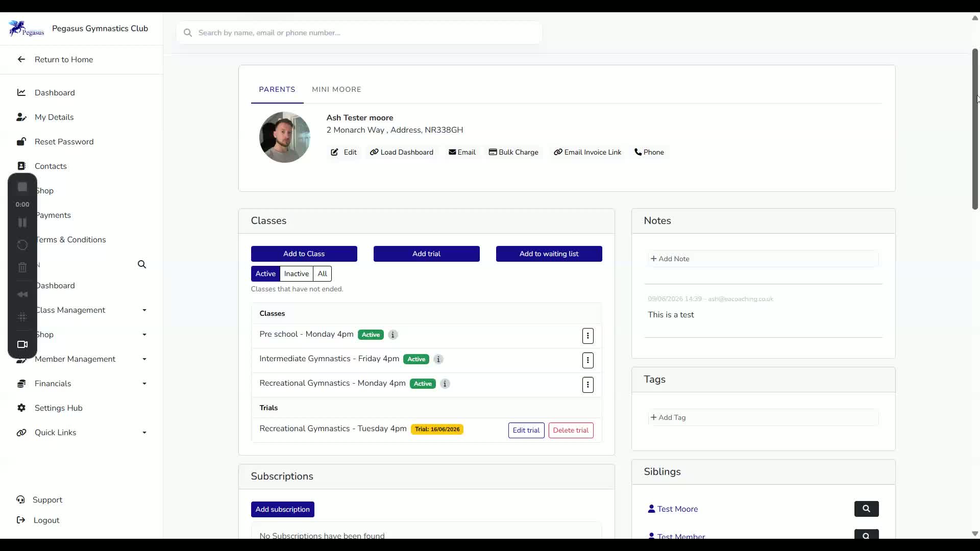This screenshot has width=980, height=551.
Task: Switch to the MINI MOORE tab
Action: [x=336, y=89]
